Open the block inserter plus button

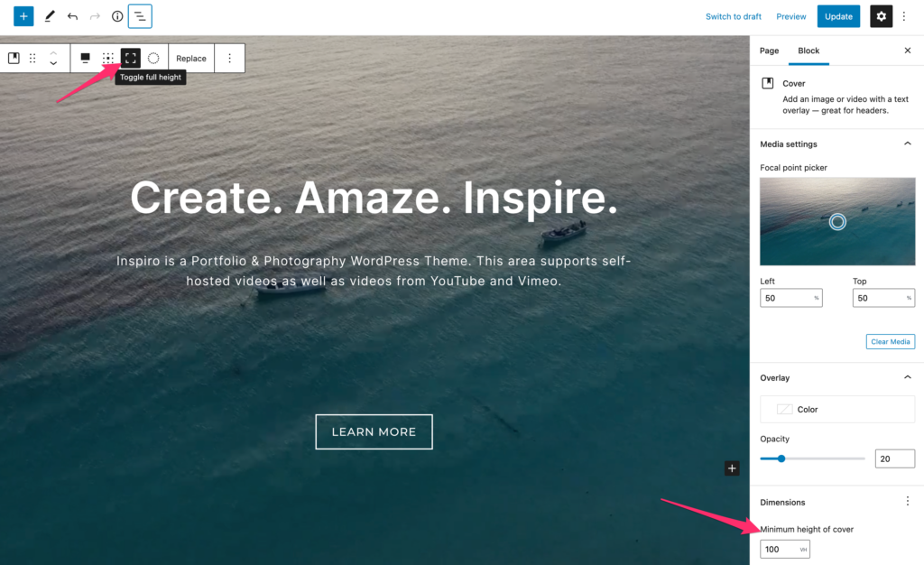[x=23, y=16]
